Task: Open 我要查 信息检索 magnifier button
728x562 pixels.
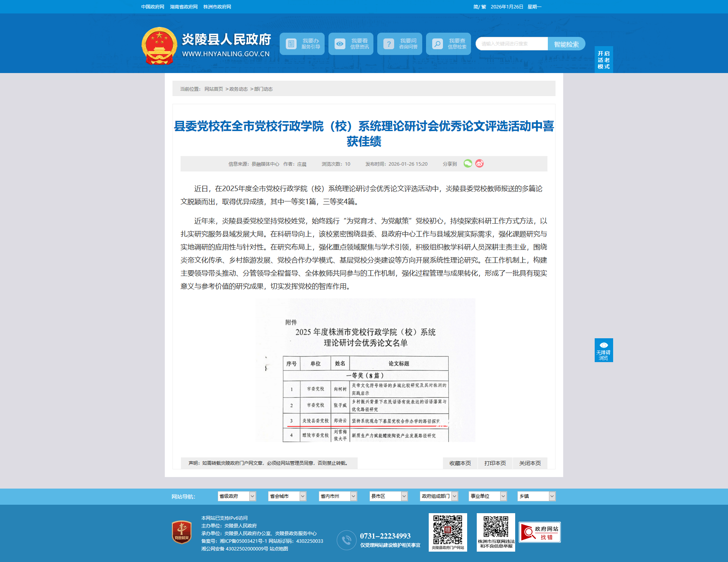Action: coord(448,44)
